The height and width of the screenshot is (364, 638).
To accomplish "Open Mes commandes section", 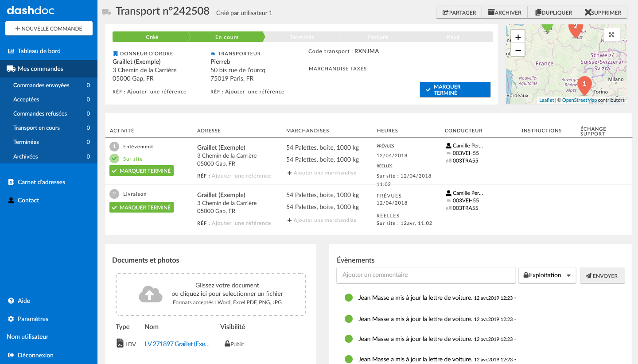I will pyautogui.click(x=49, y=69).
